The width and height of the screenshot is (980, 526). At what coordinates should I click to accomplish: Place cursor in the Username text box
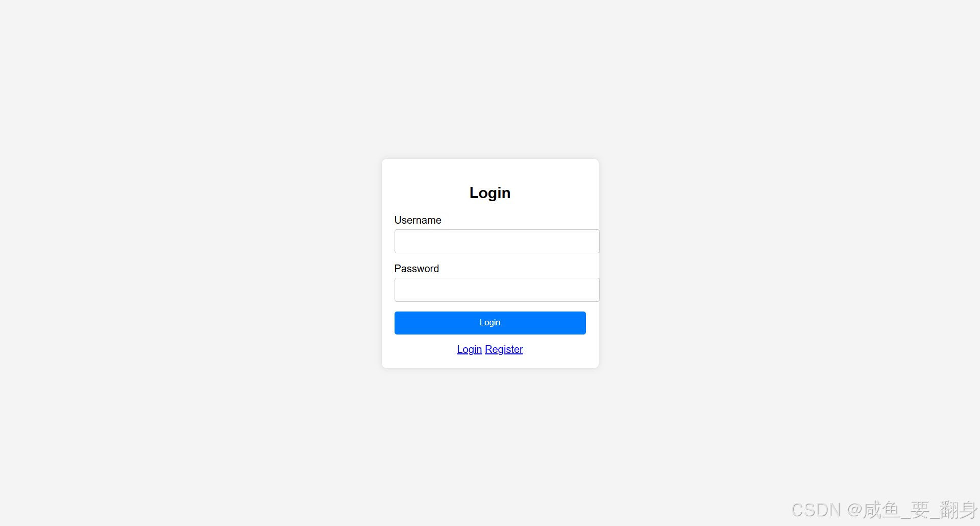tap(497, 241)
